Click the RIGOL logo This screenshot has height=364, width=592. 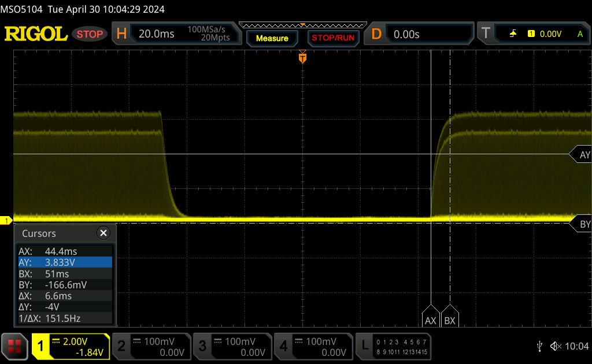(x=36, y=34)
